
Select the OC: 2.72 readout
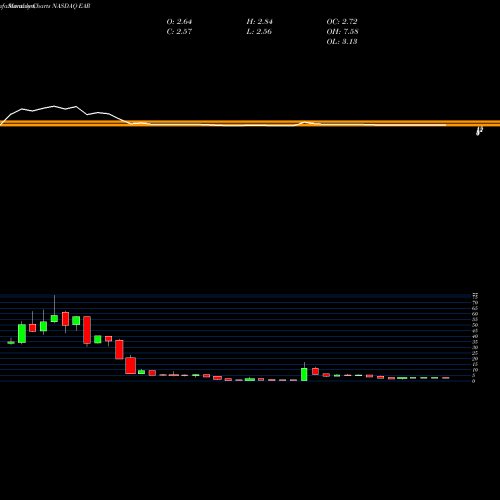(x=342, y=22)
